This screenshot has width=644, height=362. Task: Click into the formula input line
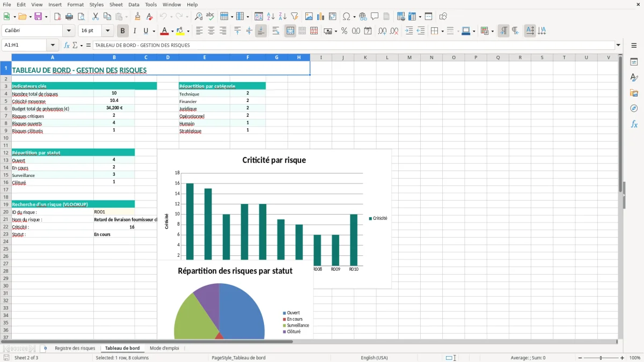(354, 46)
